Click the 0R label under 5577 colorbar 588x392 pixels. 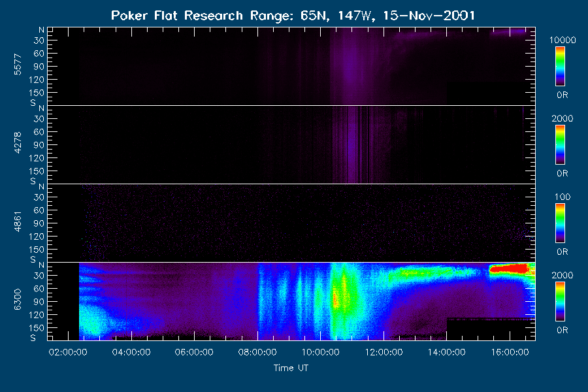pyautogui.click(x=562, y=95)
